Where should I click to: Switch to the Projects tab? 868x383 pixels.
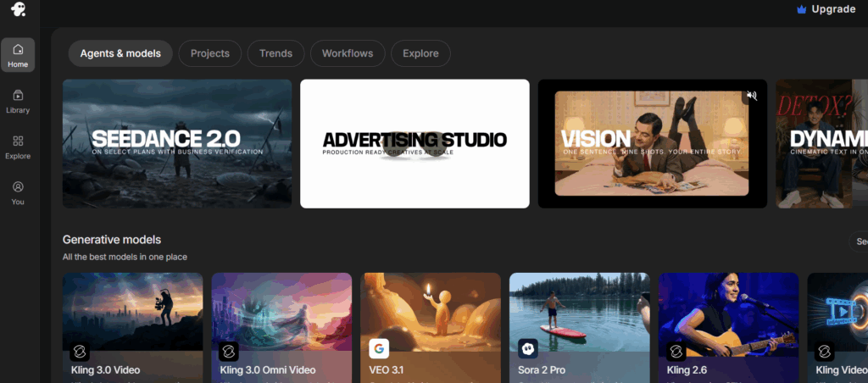coord(210,53)
